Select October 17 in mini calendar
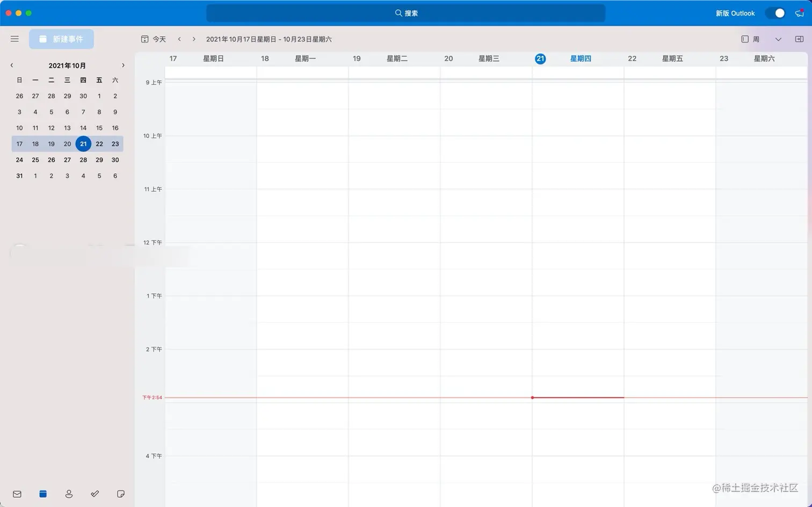This screenshot has height=507, width=812. (19, 144)
